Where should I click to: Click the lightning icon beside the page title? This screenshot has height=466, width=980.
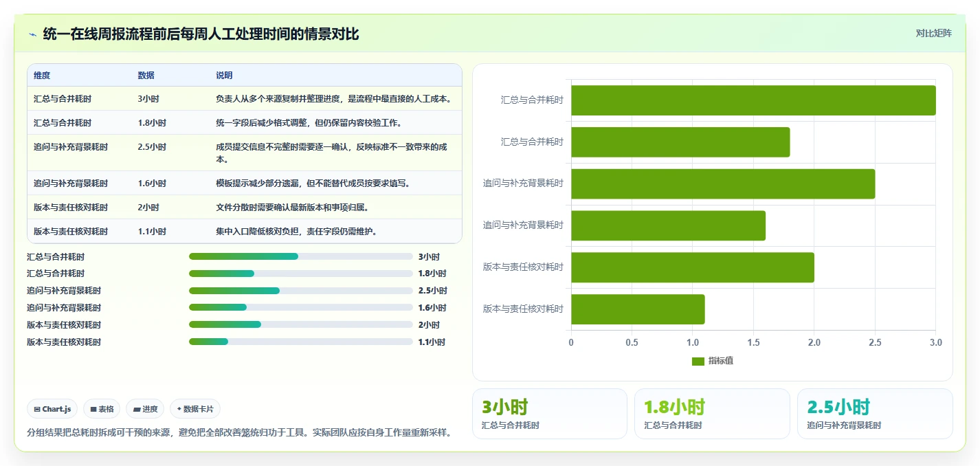coord(32,34)
